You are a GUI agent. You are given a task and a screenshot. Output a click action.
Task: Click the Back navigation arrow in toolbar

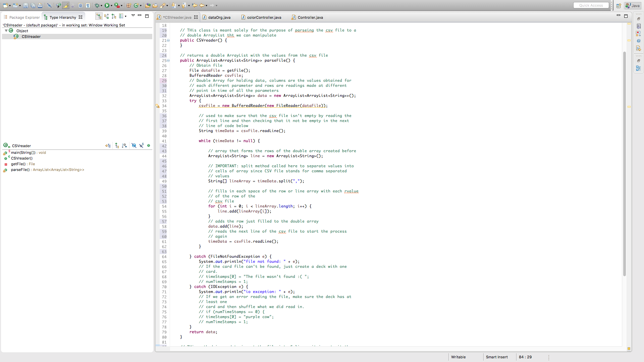pos(202,5)
